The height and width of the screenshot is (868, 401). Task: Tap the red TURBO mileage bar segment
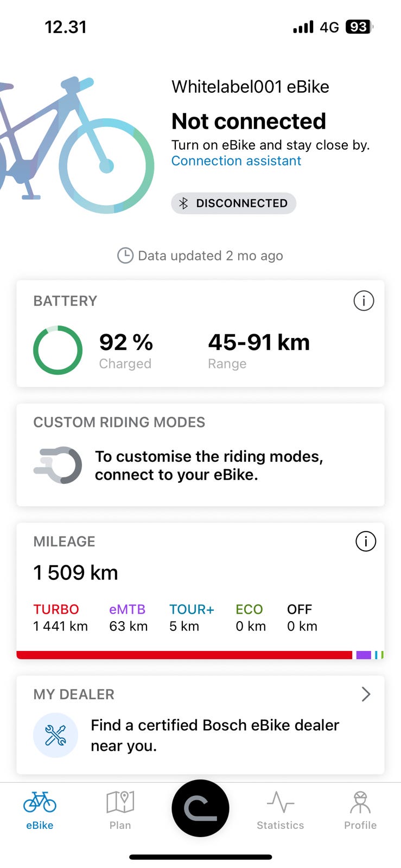coord(184,655)
